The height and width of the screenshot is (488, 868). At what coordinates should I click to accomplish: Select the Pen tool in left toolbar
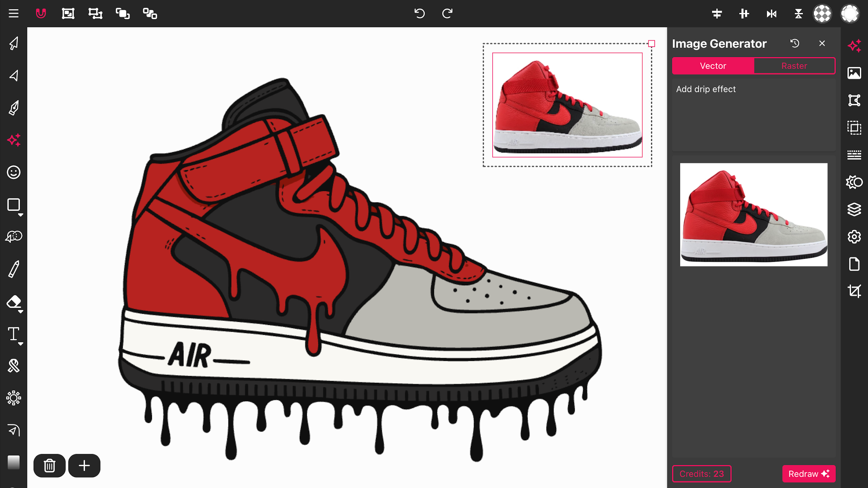[14, 108]
